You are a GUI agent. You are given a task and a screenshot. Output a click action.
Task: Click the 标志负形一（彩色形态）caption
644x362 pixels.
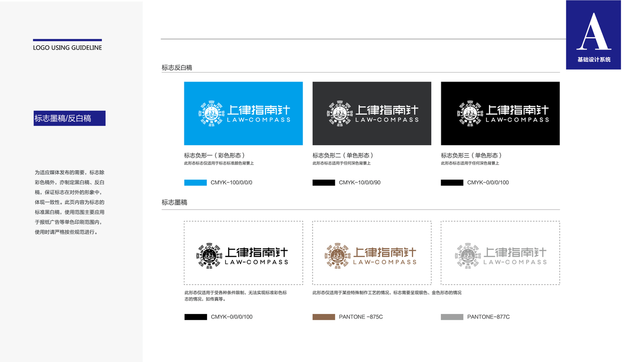215,155
